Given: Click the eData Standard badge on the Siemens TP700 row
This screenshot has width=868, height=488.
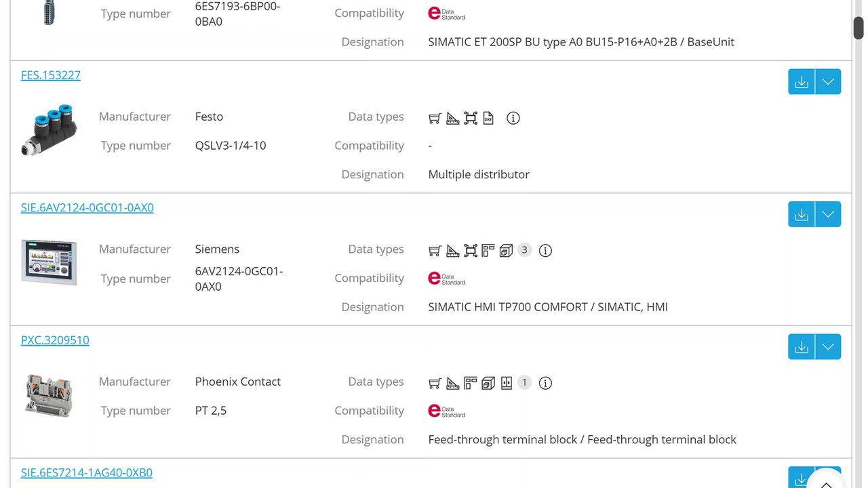Looking at the screenshot, I should coord(446,278).
